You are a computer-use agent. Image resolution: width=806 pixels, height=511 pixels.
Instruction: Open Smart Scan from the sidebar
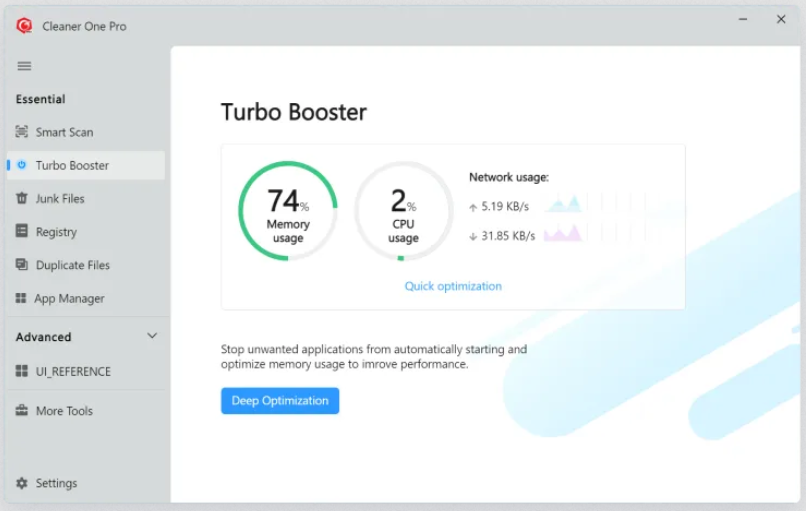(64, 132)
